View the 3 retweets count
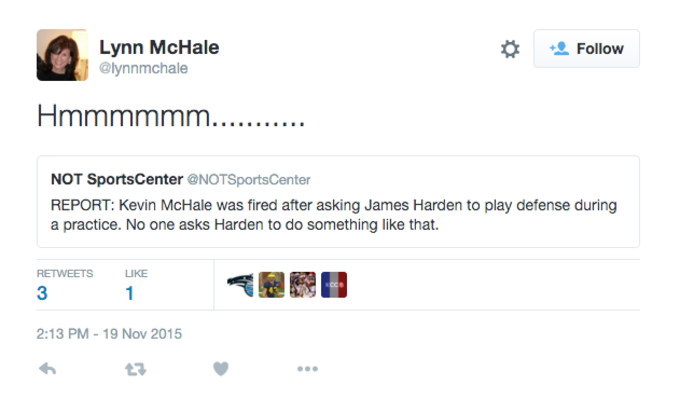680x398 pixels. (x=42, y=293)
